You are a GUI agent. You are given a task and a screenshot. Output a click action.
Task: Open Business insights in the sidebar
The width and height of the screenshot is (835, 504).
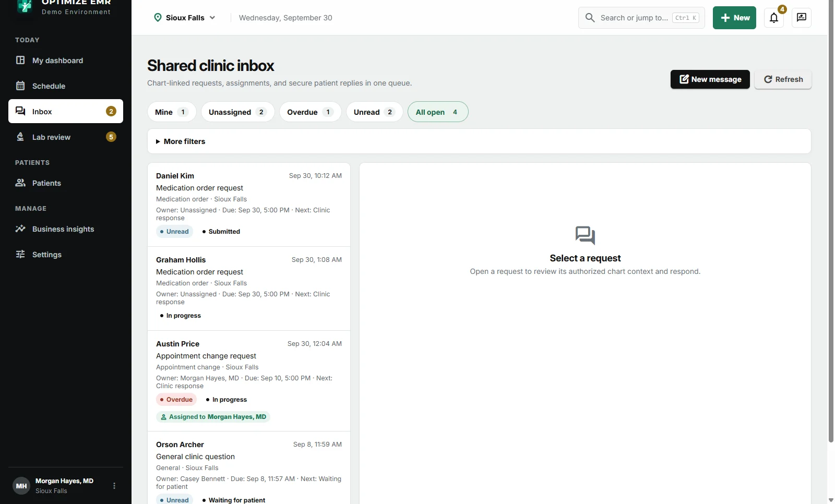66,229
